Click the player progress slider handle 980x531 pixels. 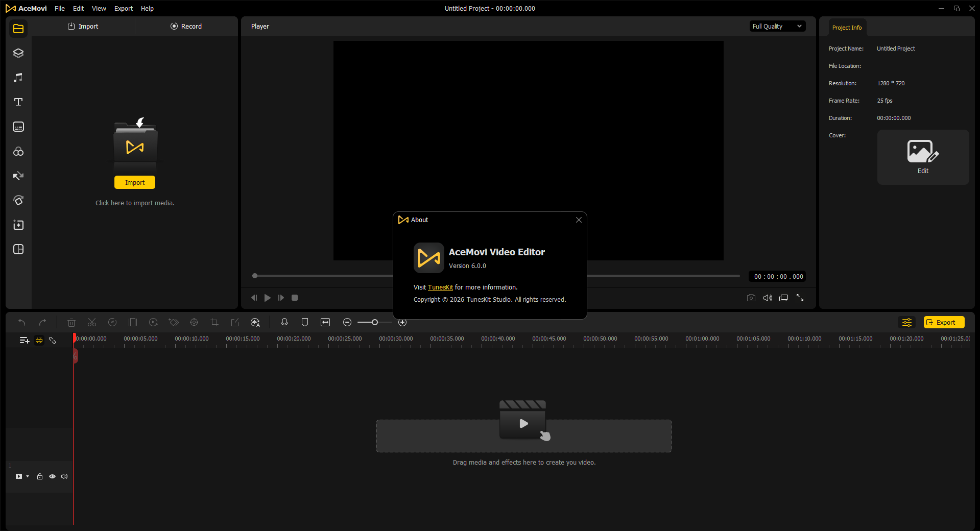click(x=255, y=276)
